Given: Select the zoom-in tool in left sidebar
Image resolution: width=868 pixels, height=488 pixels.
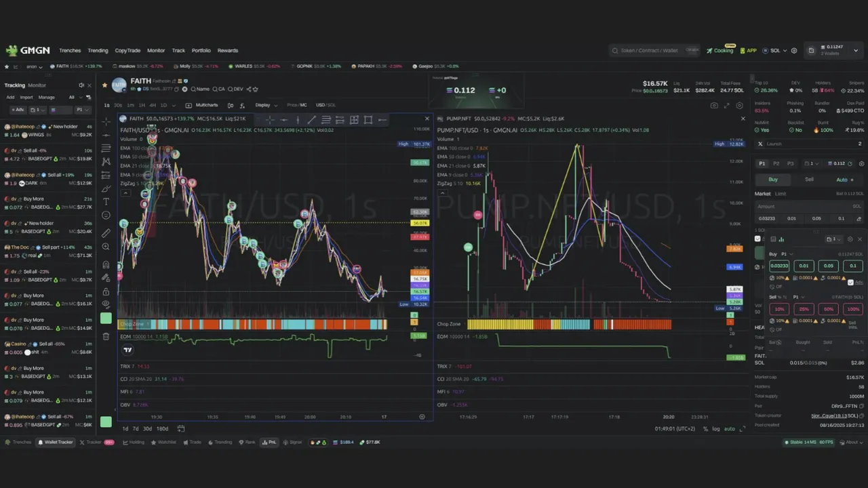Looking at the screenshot, I should tap(106, 247).
